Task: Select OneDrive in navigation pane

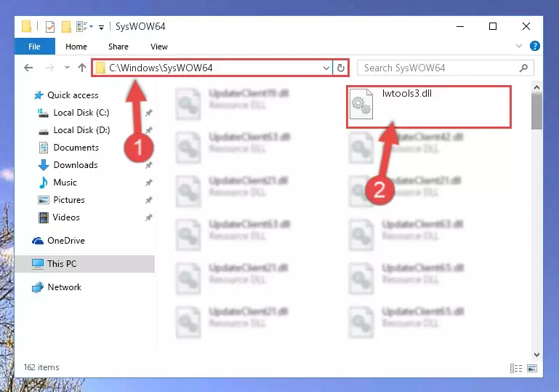Action: [x=66, y=241]
